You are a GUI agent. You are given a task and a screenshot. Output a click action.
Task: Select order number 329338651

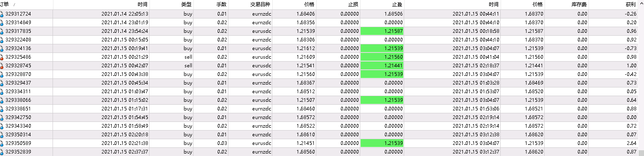pos(18,109)
